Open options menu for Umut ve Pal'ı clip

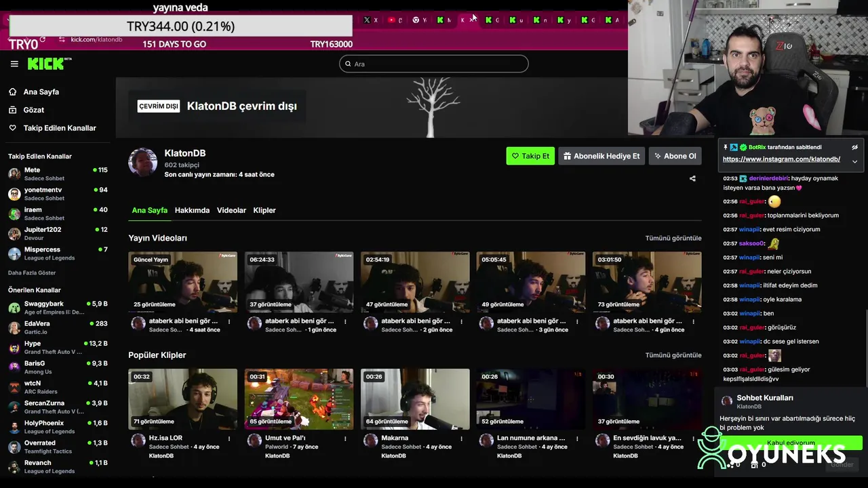tap(345, 439)
